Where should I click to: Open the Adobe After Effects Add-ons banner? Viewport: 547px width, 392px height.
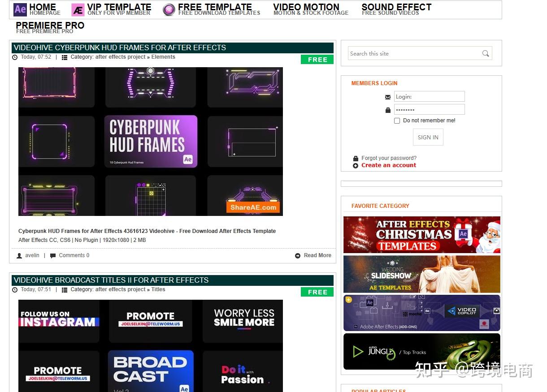[422, 313]
